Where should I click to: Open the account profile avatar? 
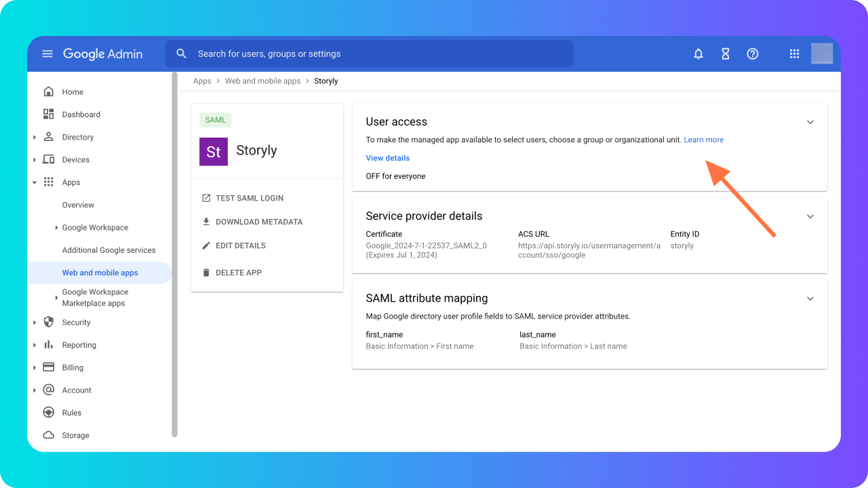coord(822,54)
